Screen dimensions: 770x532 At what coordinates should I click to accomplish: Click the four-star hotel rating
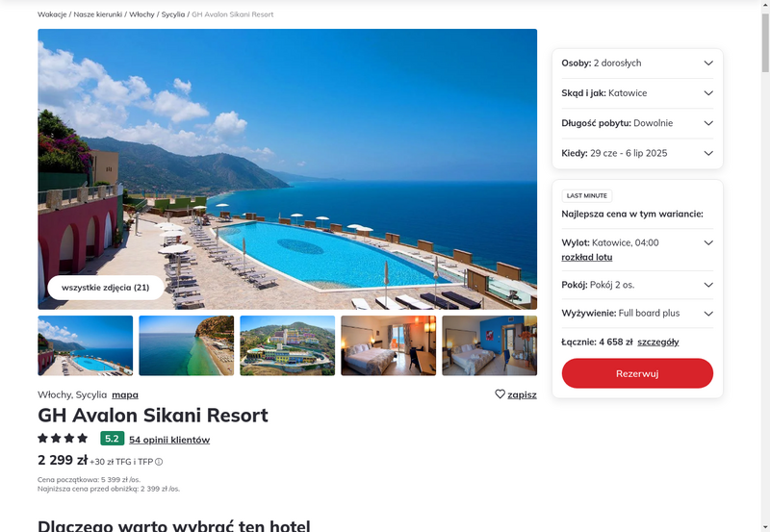(x=63, y=438)
